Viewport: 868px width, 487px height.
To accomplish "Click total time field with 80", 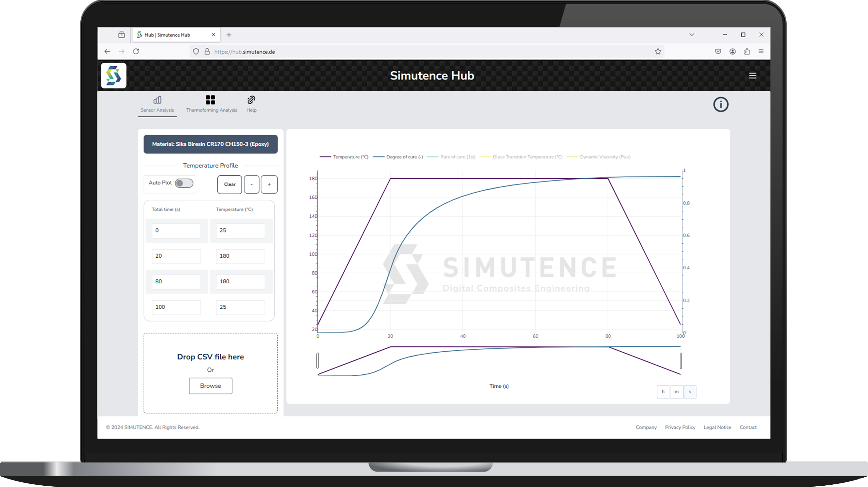I will pos(176,282).
